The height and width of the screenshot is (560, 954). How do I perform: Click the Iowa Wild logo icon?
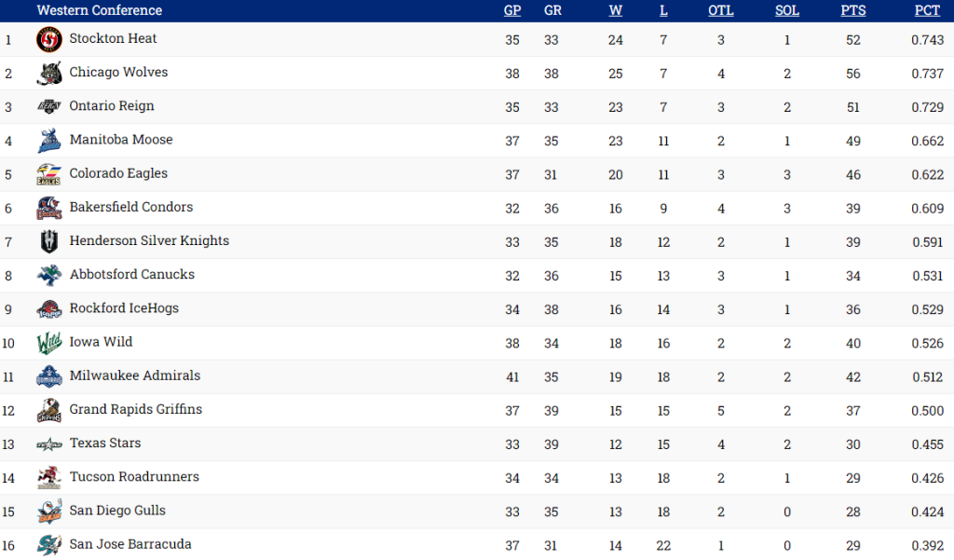tap(49, 343)
